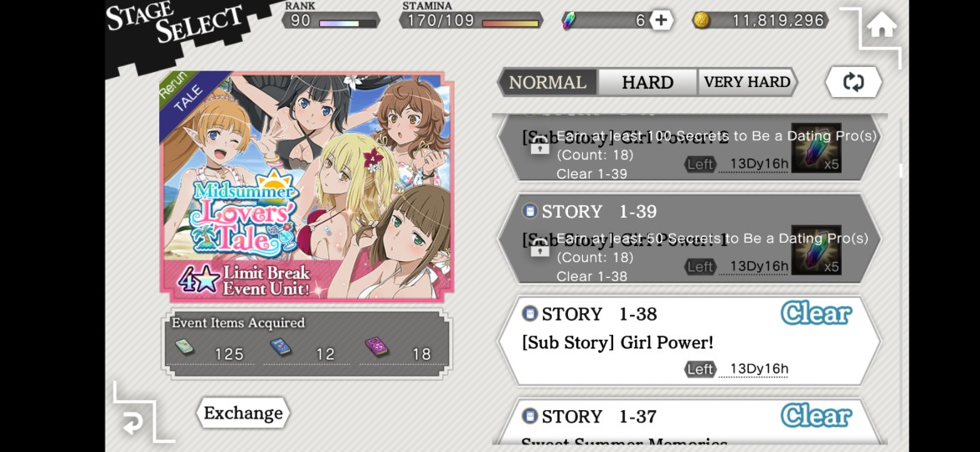Add gems with the plus icon
Image resolution: width=980 pixels, height=452 pixels.
(x=661, y=21)
